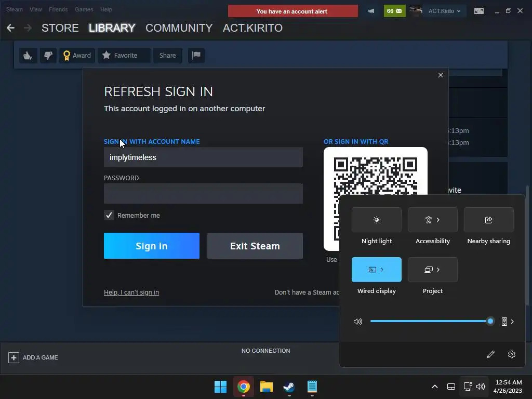
Task: Open the Windows Start menu
Action: pos(220,387)
